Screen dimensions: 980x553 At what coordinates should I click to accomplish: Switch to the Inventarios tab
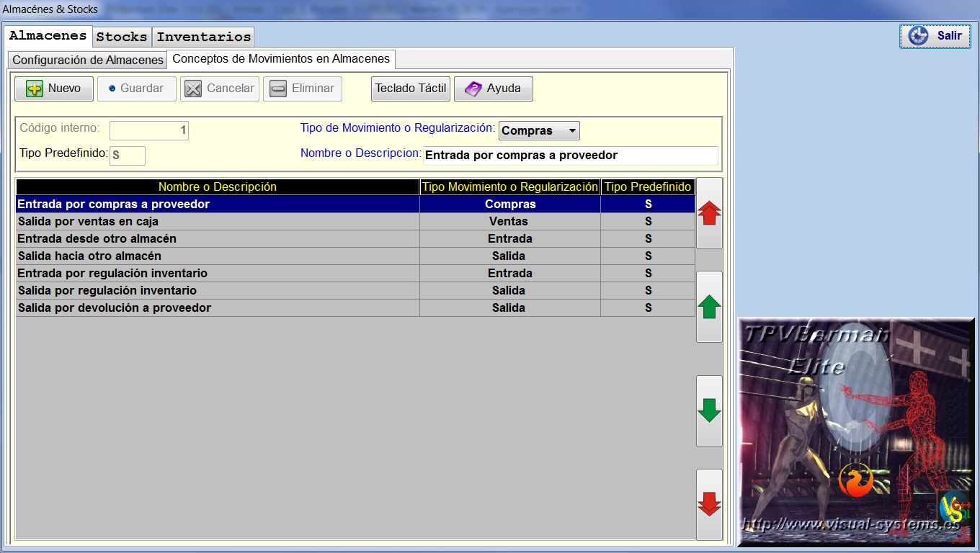coord(204,37)
